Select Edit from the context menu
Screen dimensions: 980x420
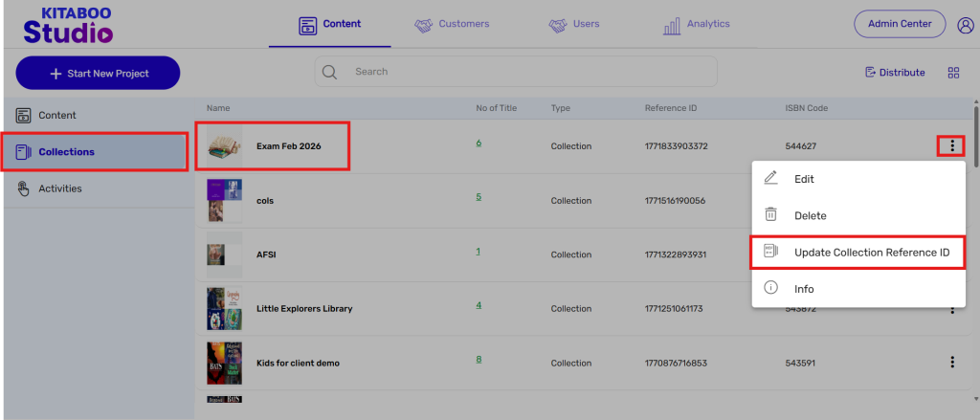point(804,179)
